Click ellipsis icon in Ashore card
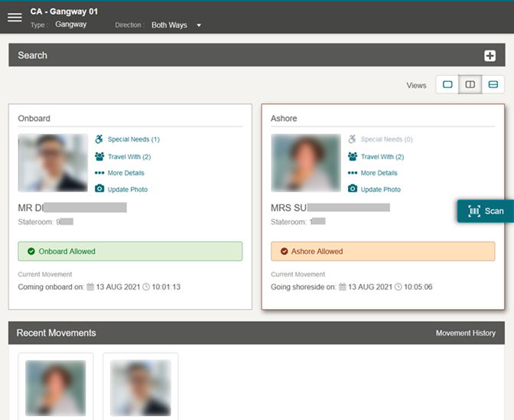This screenshot has height=420, width=514. click(x=353, y=173)
